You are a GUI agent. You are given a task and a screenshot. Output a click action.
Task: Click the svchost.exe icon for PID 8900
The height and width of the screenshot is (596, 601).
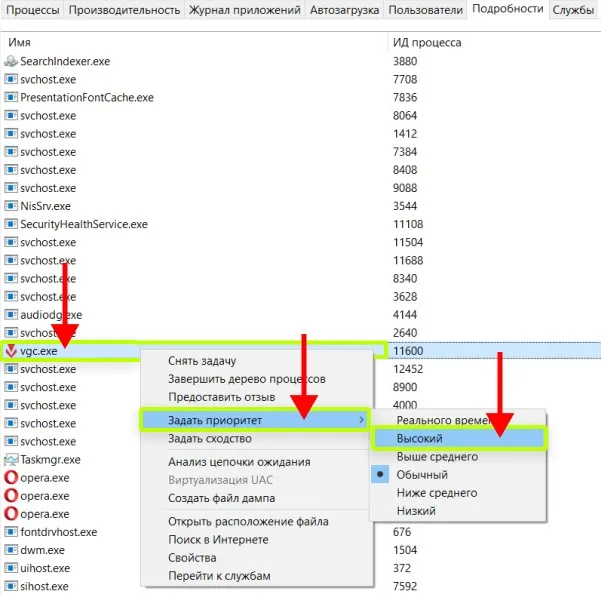point(11,387)
